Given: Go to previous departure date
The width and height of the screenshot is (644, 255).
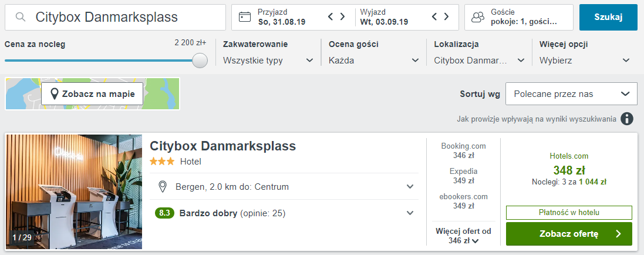Looking at the screenshot, I should click(x=434, y=17).
